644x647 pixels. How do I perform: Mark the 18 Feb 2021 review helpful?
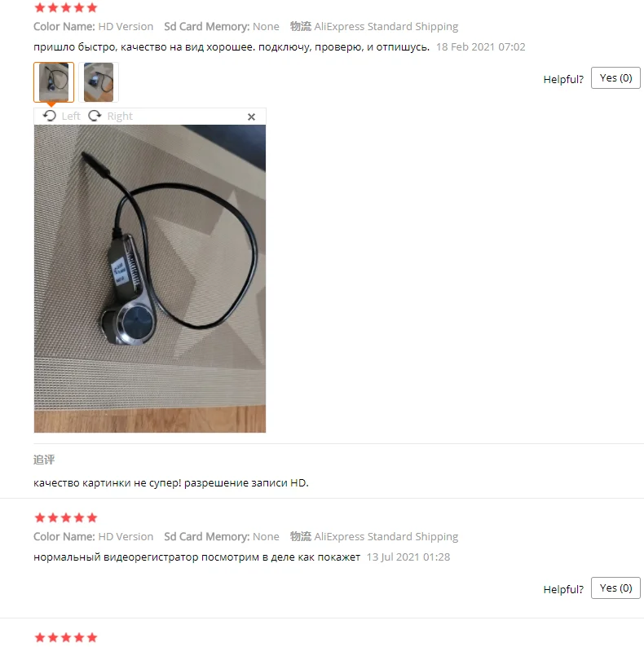[615, 78]
